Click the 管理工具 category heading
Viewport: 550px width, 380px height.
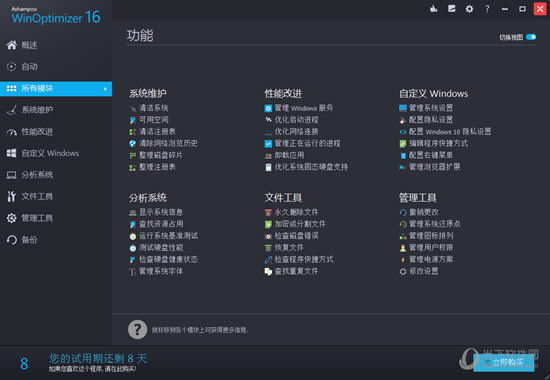coord(418,198)
